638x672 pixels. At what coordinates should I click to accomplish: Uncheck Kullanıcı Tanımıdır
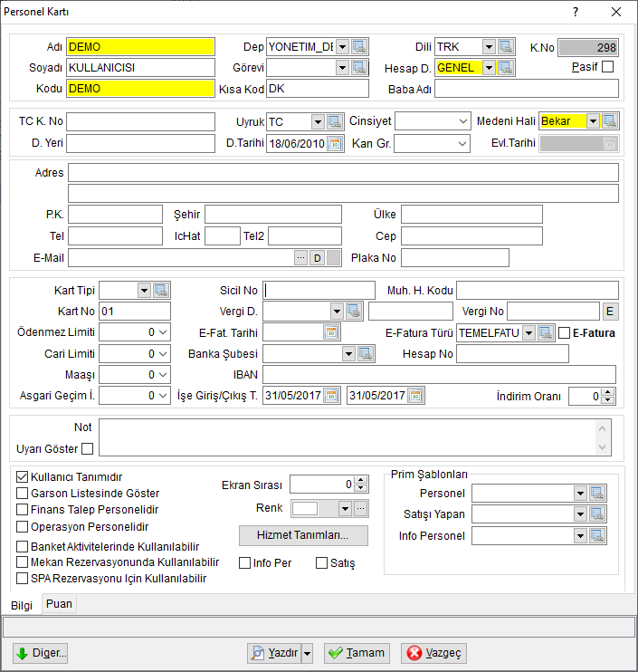pos(22,477)
